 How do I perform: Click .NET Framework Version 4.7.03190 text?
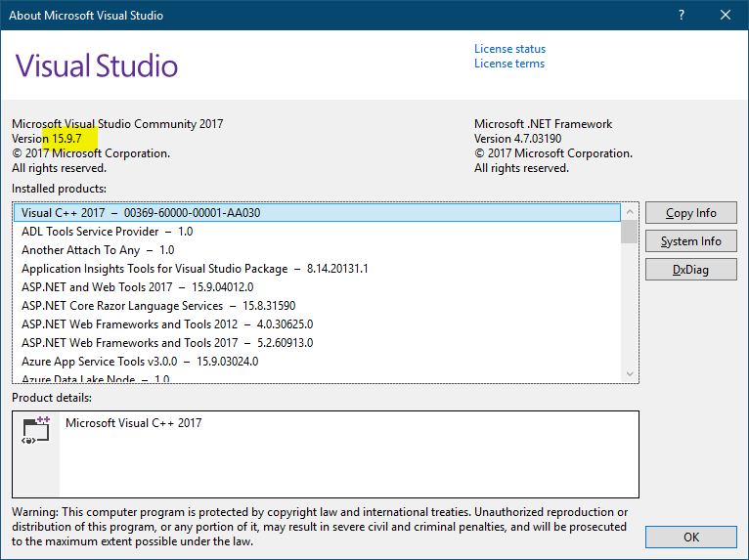tap(518, 139)
